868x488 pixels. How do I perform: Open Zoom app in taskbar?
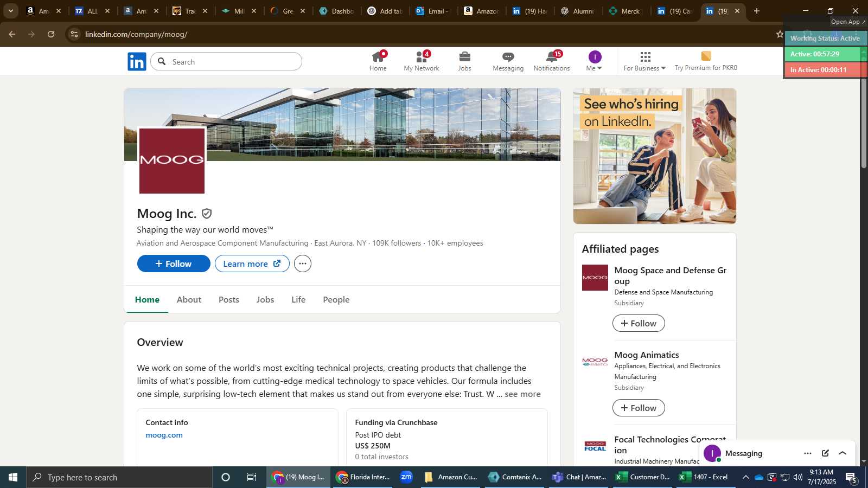406,477
